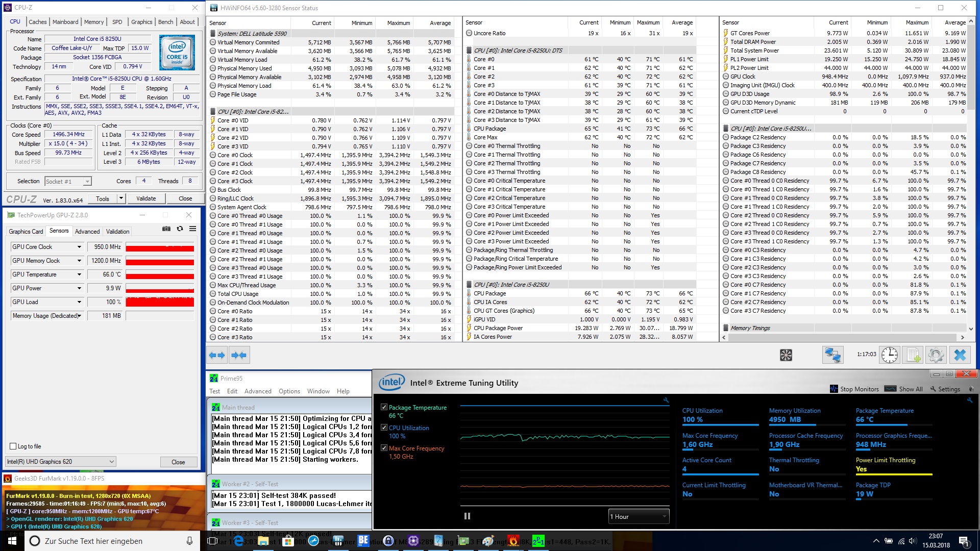Open GPU-Z hamburger menu icon
Screen dimensions: 980x551
coord(192,229)
